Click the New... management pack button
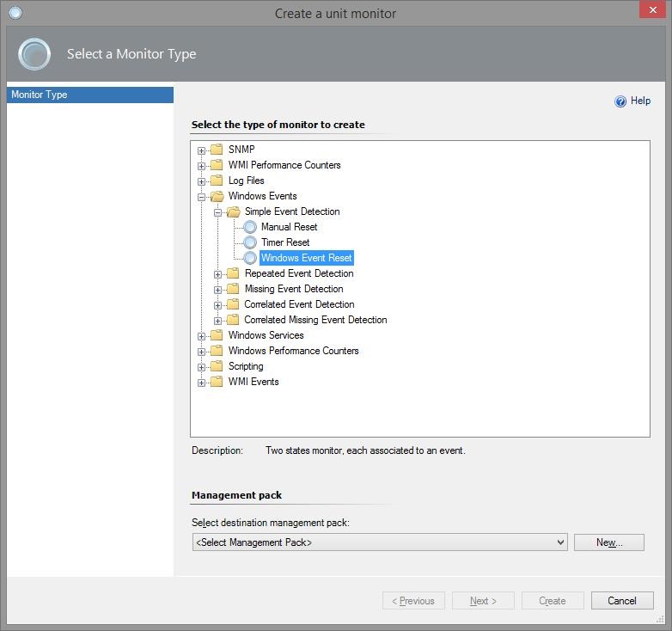 608,542
